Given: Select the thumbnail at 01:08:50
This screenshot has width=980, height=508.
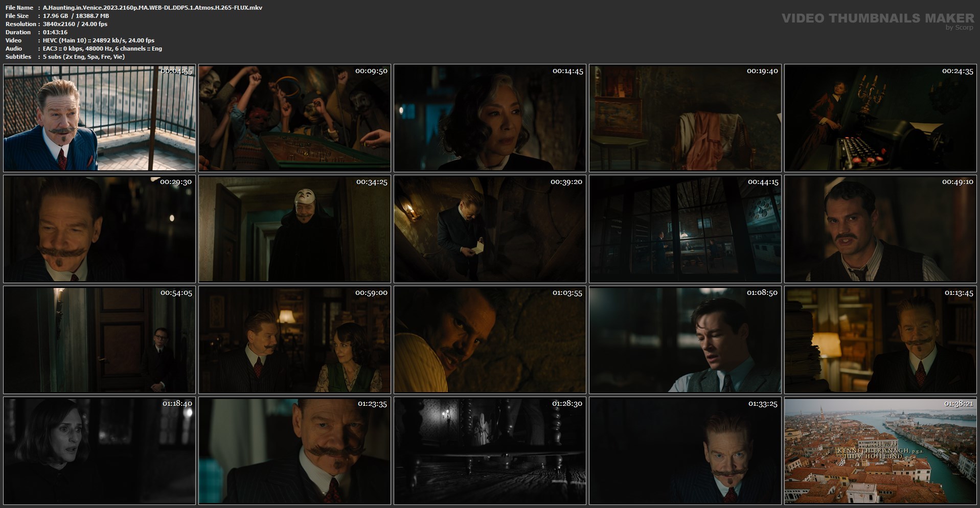Looking at the screenshot, I should [685, 340].
